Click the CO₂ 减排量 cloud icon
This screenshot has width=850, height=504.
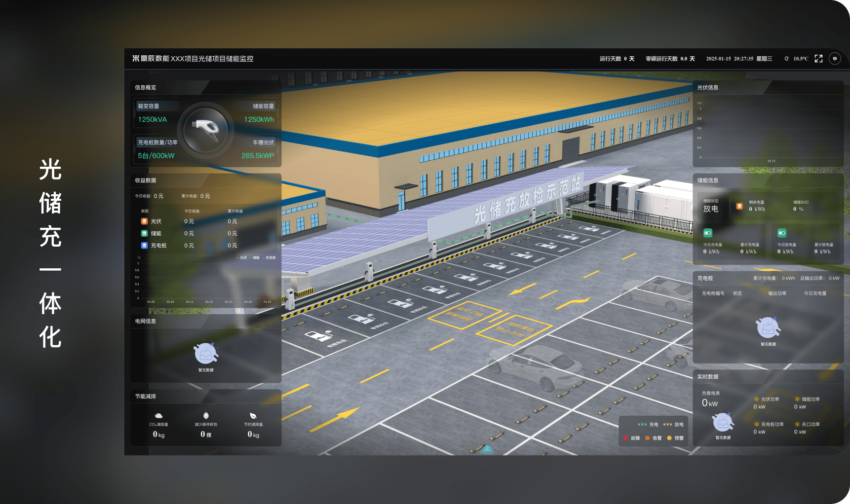click(158, 416)
